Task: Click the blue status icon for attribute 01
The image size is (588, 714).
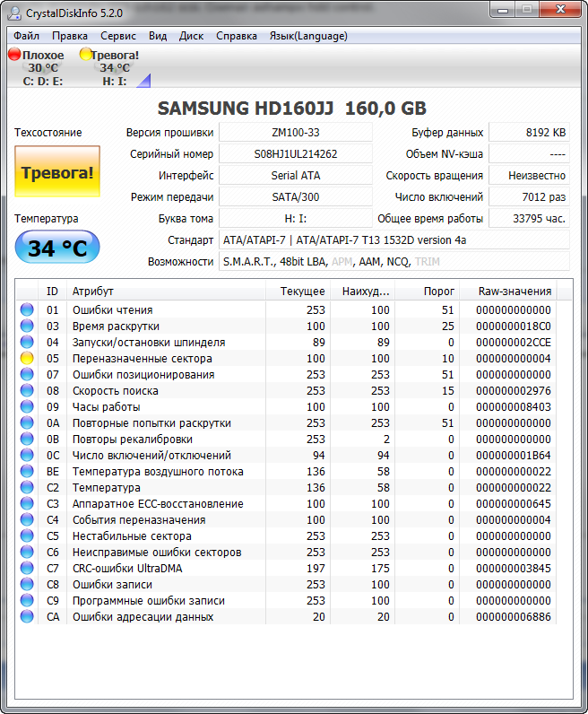Action: [x=27, y=310]
